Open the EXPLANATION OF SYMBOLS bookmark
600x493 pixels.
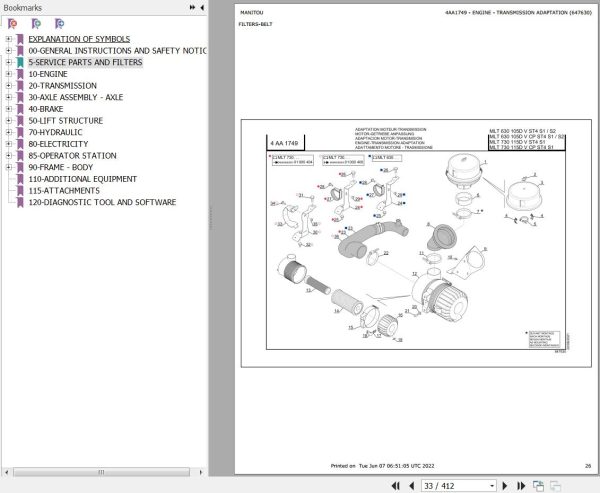(x=79, y=39)
